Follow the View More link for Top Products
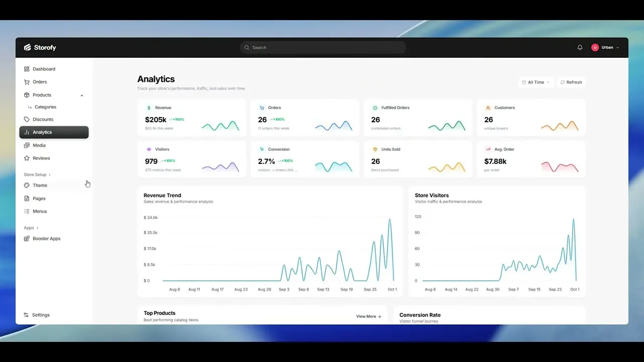Screen dimensions: 644x362 [369, 316]
